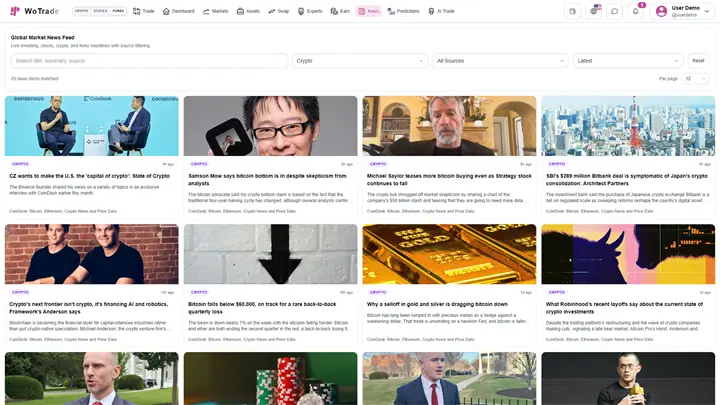Open the All Sources dropdown
The width and height of the screenshot is (720, 405).
[x=500, y=61]
